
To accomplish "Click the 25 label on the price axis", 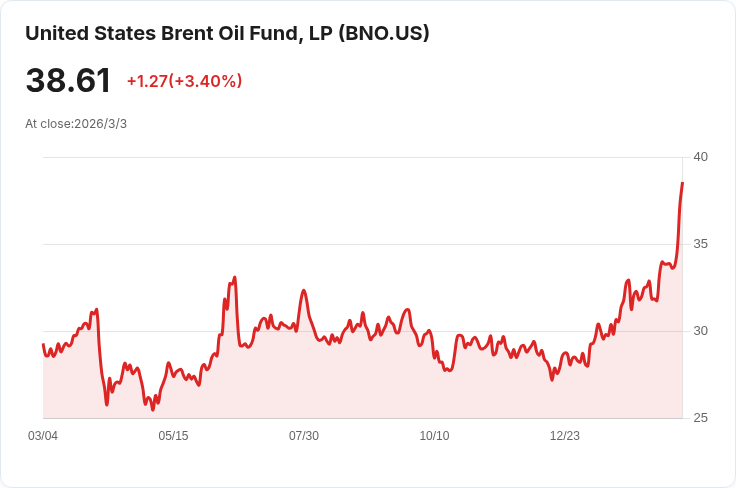I will point(700,418).
